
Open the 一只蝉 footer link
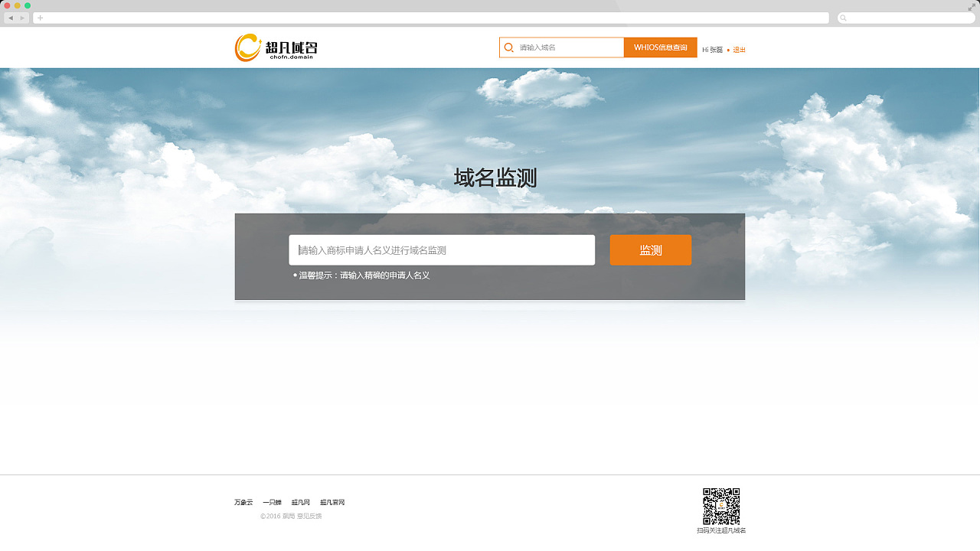coord(272,502)
